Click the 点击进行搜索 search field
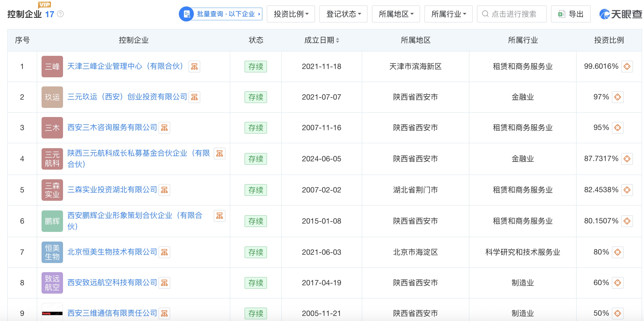644x321 pixels. [x=512, y=14]
